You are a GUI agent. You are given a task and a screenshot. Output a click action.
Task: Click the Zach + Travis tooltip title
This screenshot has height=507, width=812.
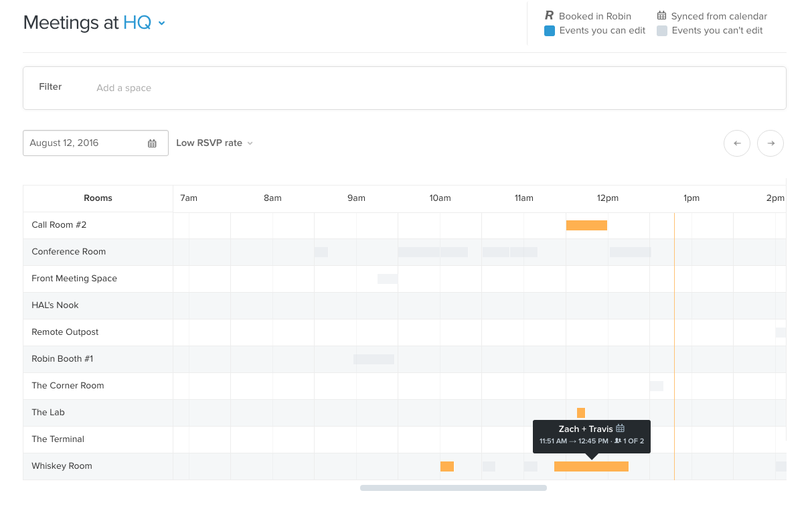pos(586,429)
